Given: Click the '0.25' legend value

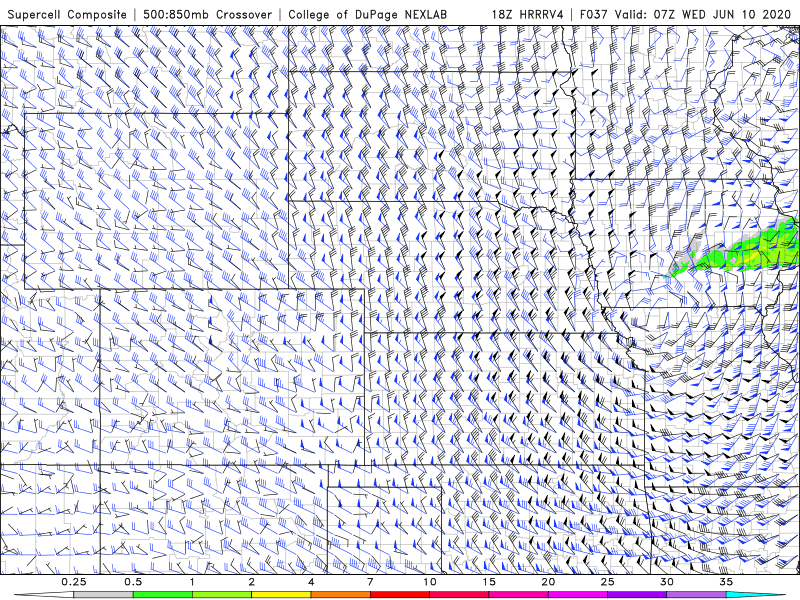Looking at the screenshot, I should tap(74, 582).
